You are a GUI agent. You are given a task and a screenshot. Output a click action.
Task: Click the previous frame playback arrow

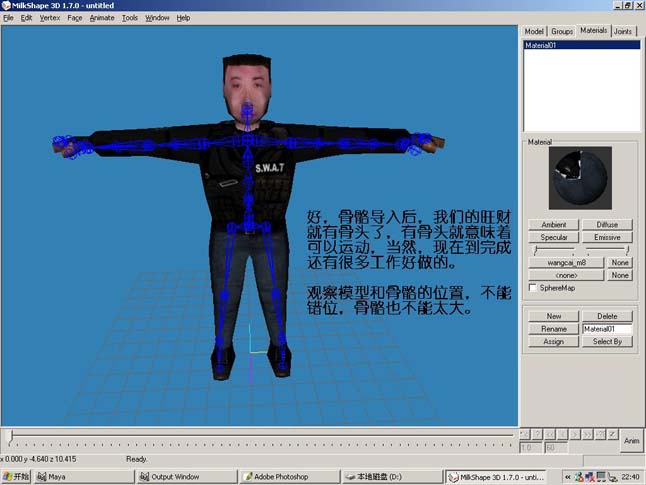pyautogui.click(x=562, y=434)
